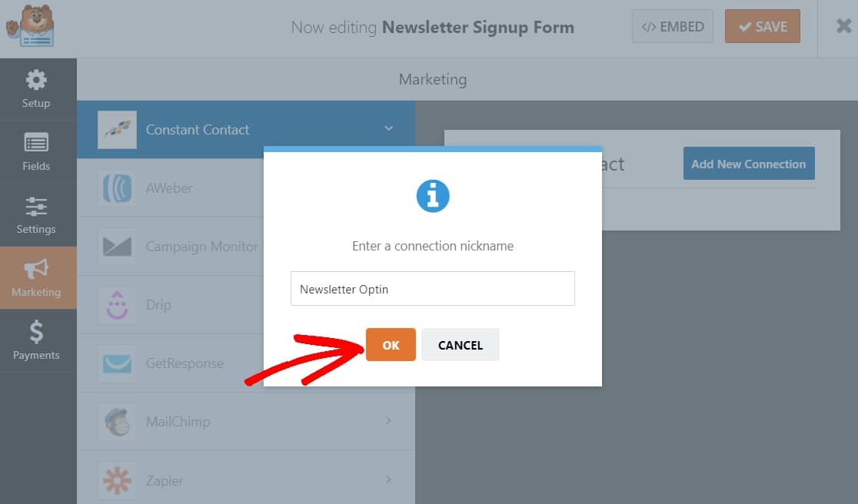Click the Constant Contact logo icon
The image size is (858, 504).
(x=117, y=130)
